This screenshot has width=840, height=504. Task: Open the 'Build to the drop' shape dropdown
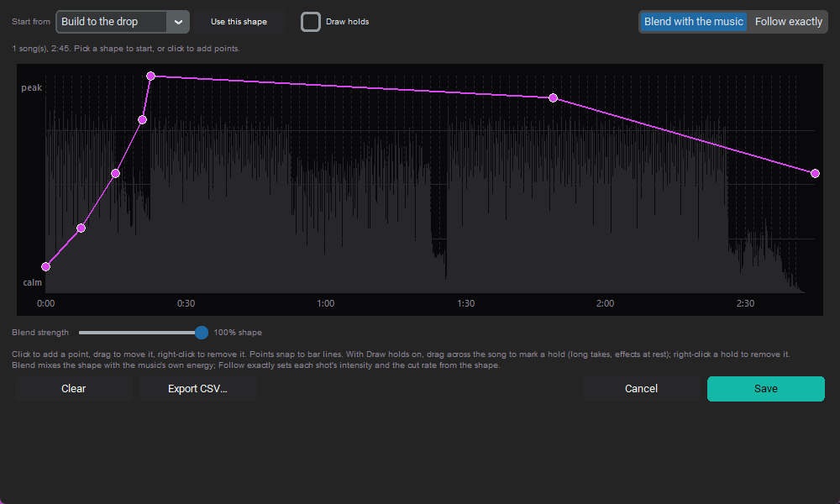point(122,22)
